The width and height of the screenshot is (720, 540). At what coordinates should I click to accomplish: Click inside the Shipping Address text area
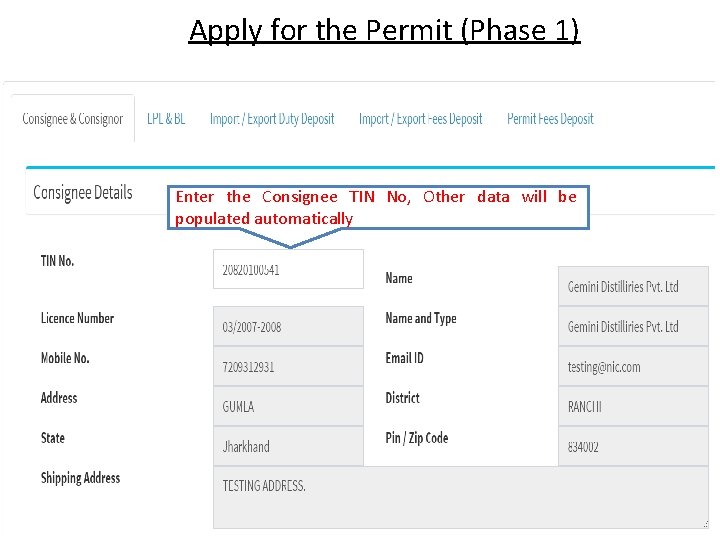pos(460,497)
